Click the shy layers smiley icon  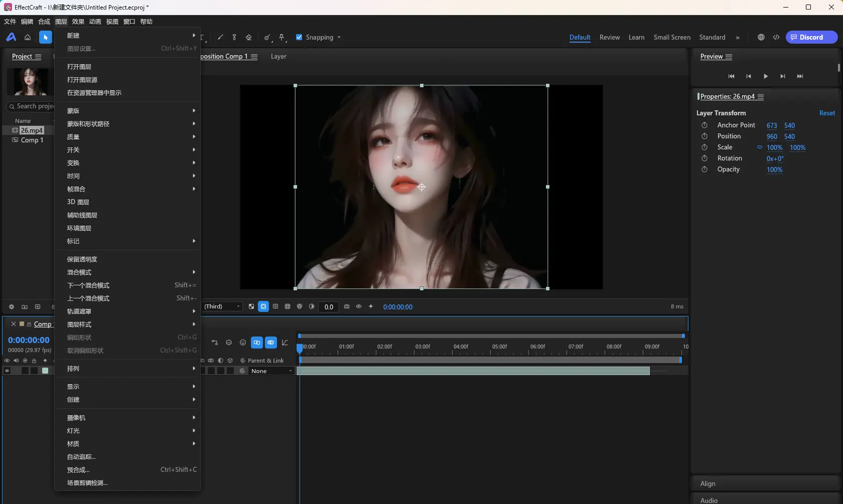[243, 343]
